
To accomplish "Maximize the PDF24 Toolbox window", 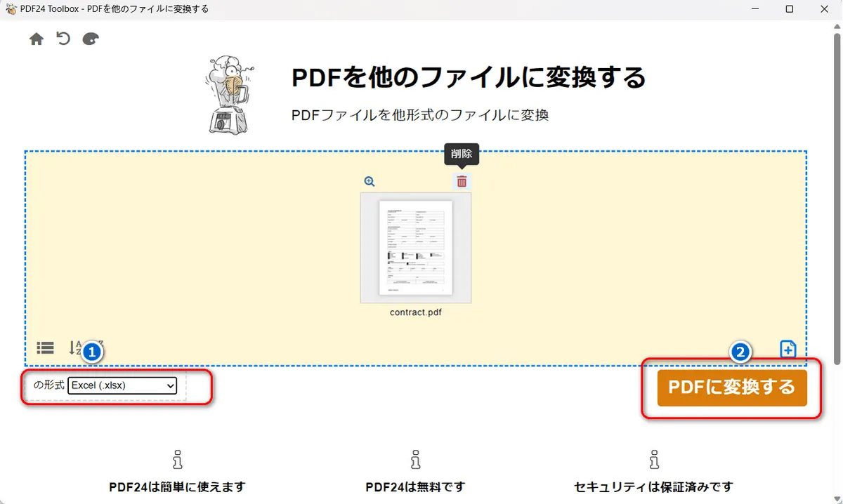I will coord(790,9).
